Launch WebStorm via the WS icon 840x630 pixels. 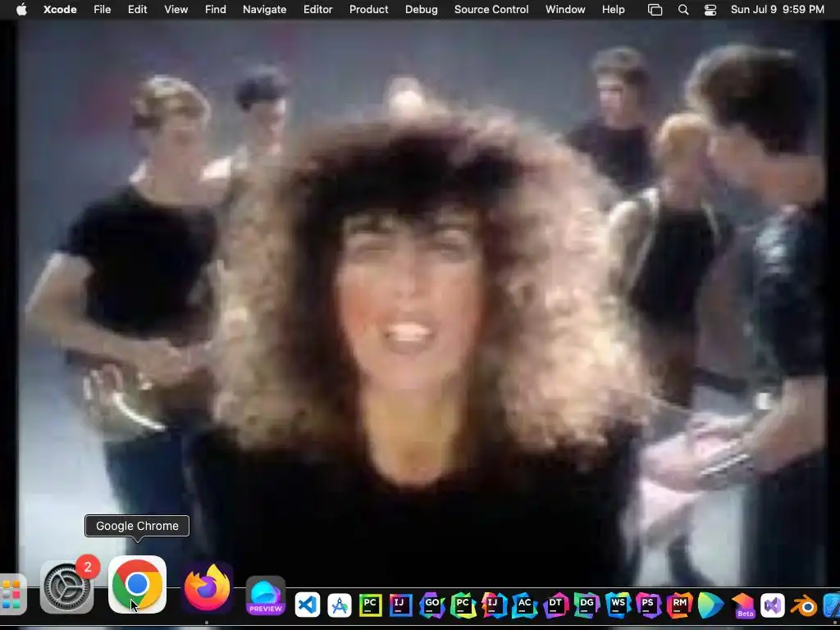point(618,605)
